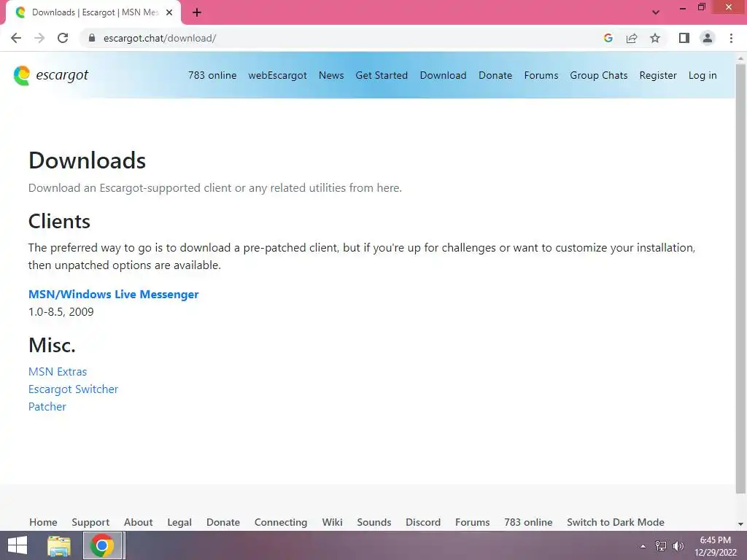Click the Google icon in the address bar
The width and height of the screenshot is (747, 560).
[608, 38]
